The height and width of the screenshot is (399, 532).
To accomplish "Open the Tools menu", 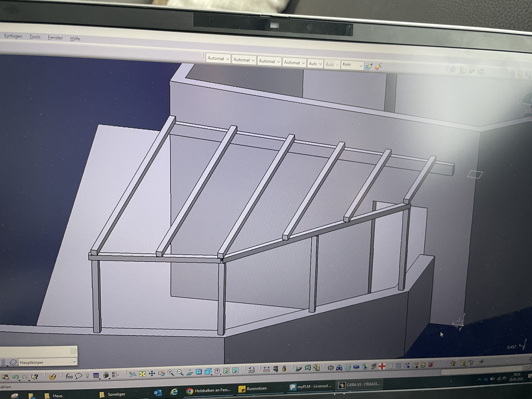I will pyautogui.click(x=35, y=37).
